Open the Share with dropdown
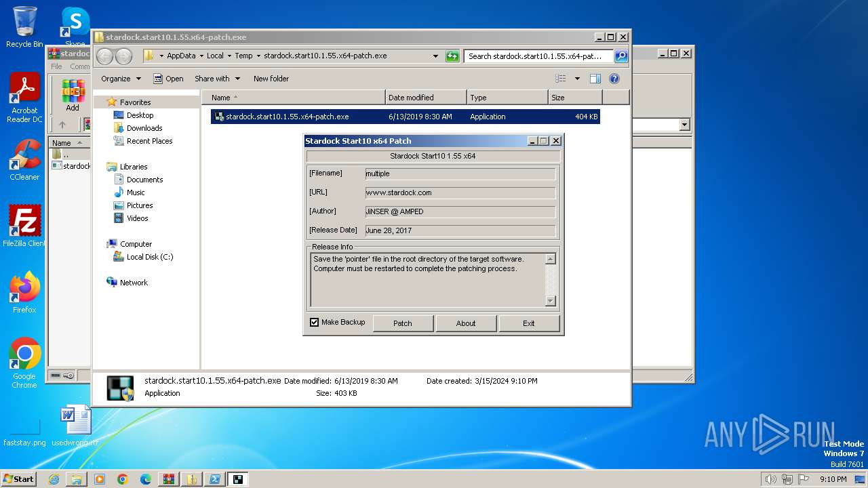This screenshot has width=868, height=488. click(216, 79)
